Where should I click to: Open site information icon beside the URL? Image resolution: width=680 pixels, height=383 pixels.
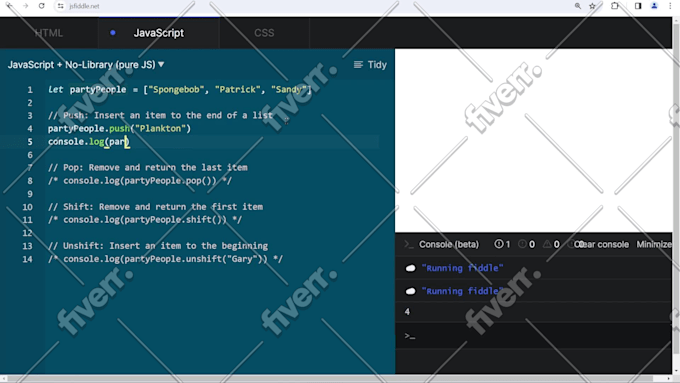point(61,6)
